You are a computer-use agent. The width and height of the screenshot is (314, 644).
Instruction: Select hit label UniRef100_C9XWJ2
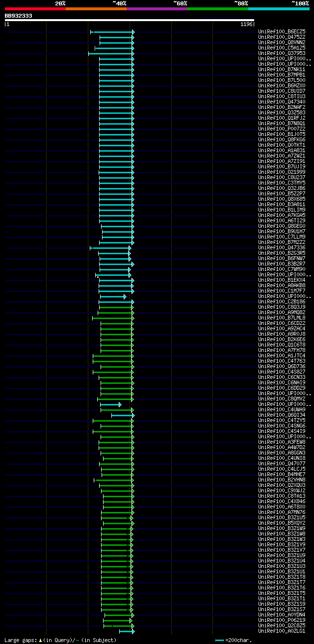[x=282, y=490]
